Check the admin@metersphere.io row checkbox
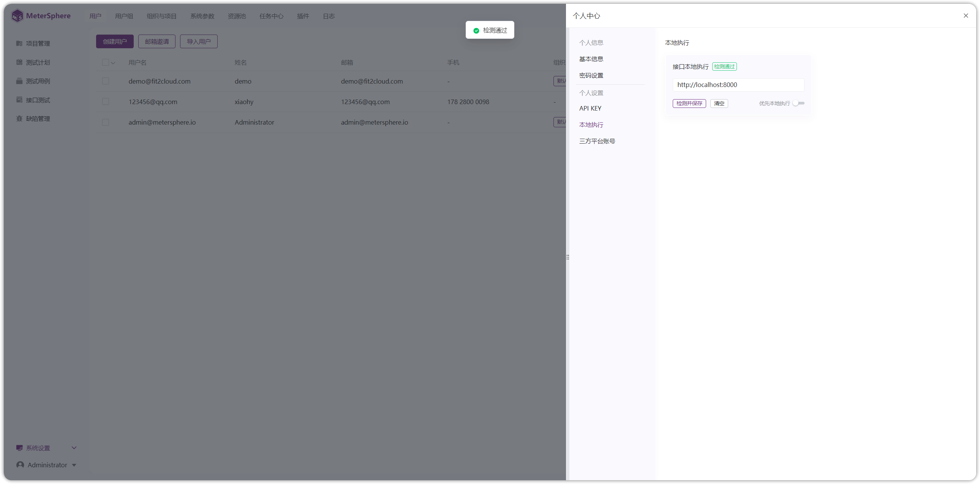 pos(105,122)
